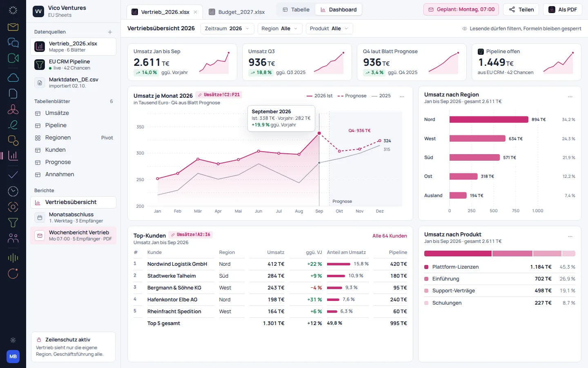Viewport: 588px width, 368px height.
Task: Open the bar chart sheets icon in rail
Action: [x=13, y=155]
